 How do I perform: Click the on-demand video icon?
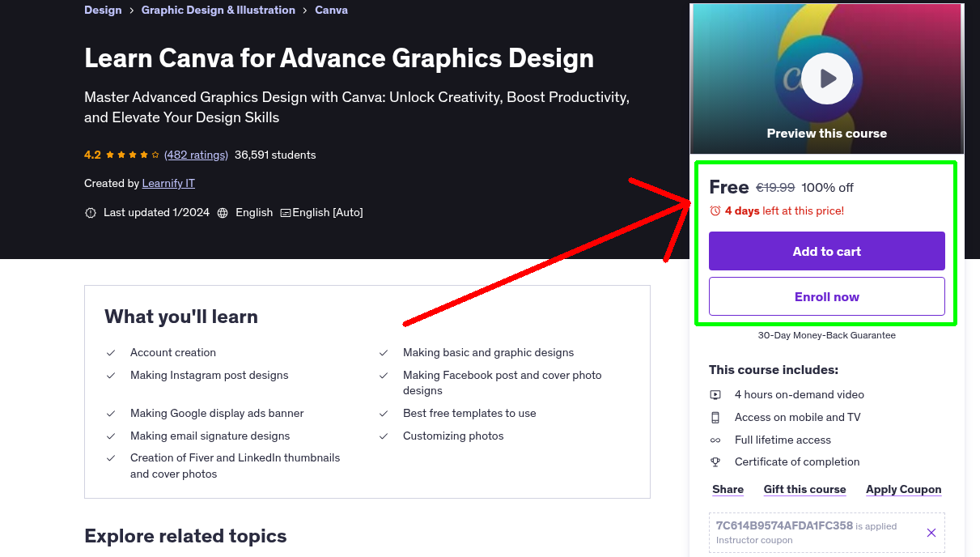(x=715, y=395)
